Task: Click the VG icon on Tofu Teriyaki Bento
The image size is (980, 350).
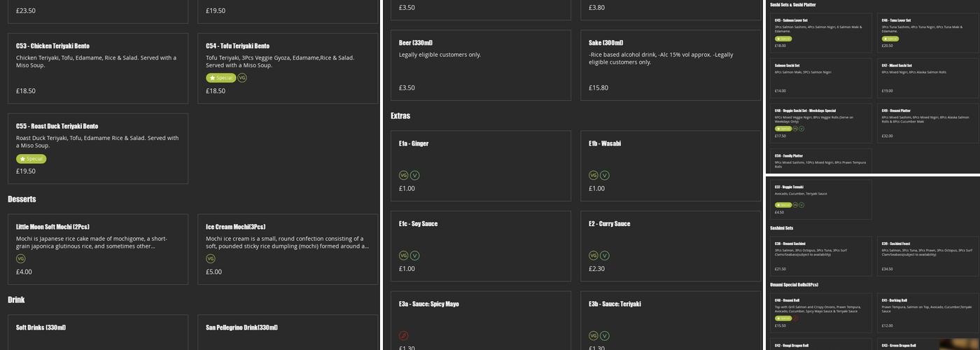Action: 242,78
